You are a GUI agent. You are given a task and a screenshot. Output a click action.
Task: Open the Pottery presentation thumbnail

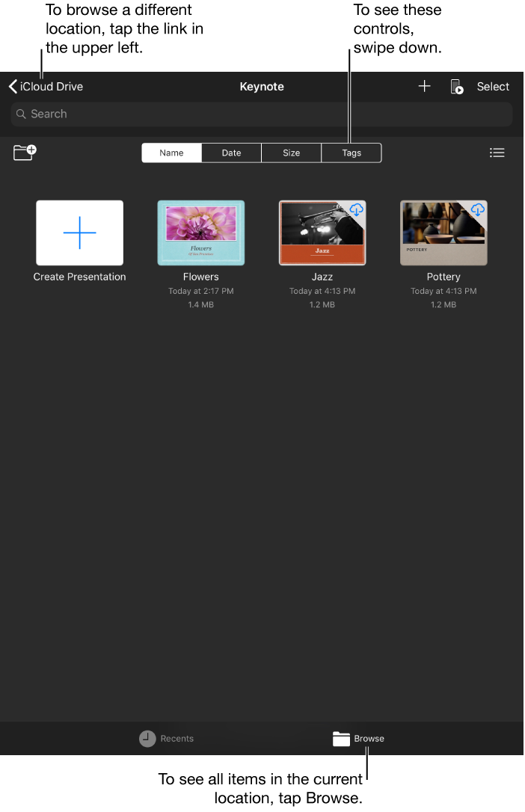[443, 233]
